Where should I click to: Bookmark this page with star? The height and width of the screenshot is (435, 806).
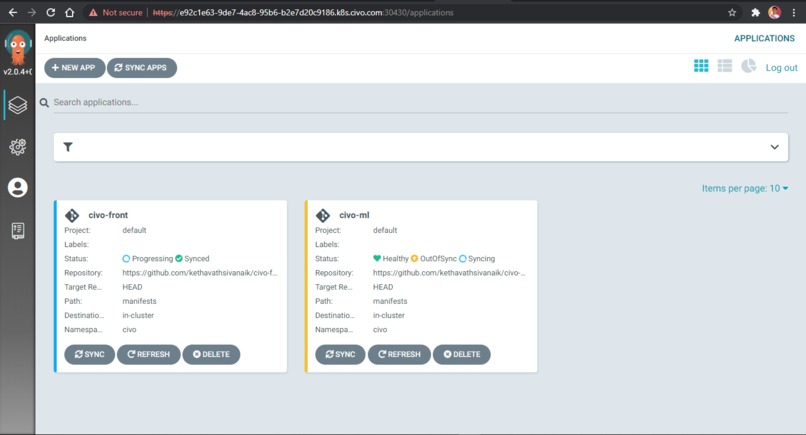[x=732, y=12]
